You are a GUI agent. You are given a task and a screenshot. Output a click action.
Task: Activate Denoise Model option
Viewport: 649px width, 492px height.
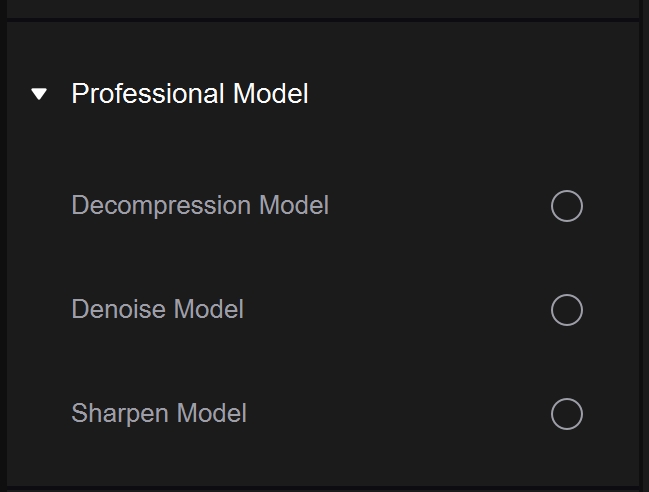click(x=566, y=310)
